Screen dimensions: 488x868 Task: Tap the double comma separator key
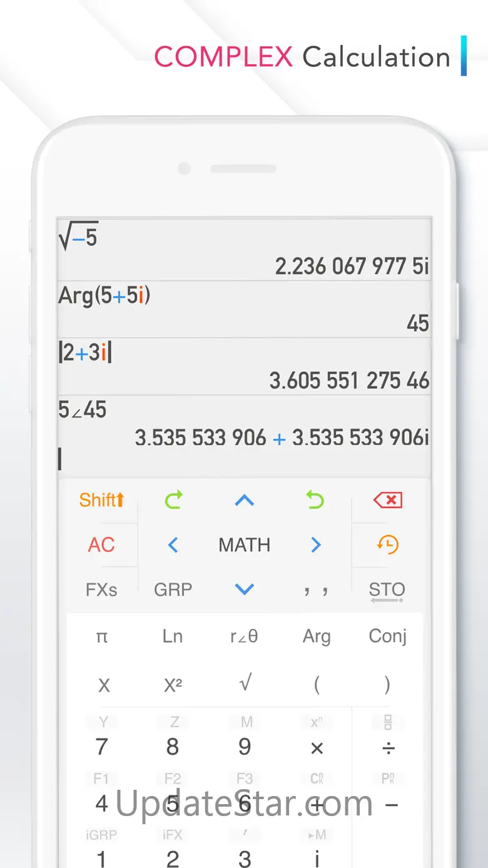pos(315,590)
